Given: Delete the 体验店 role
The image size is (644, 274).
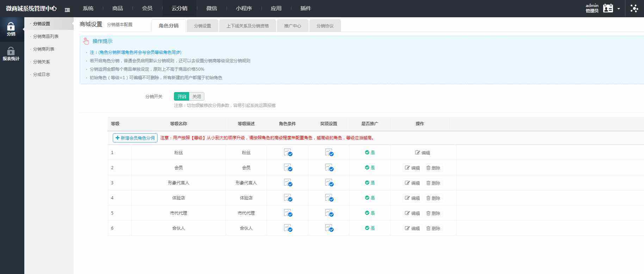Looking at the screenshot, I should (433, 198).
